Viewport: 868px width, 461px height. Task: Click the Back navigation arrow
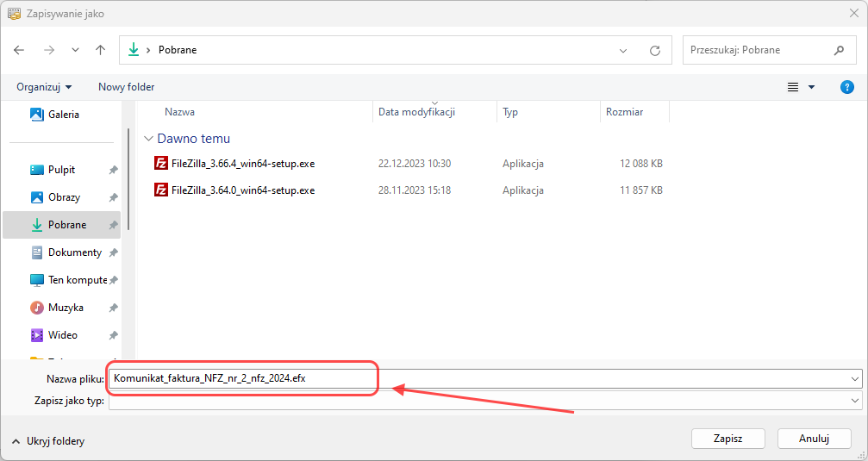(20, 50)
